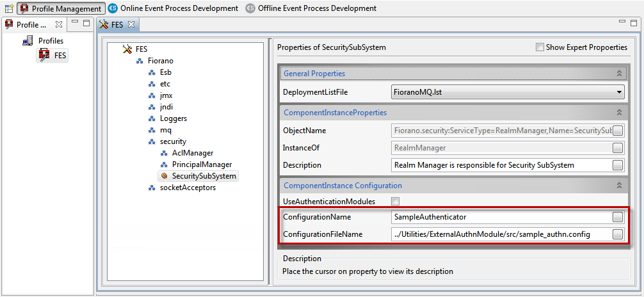Screen dimensions: 644x297
Task: Switch to Online Event Process Development
Action: (x=173, y=8)
